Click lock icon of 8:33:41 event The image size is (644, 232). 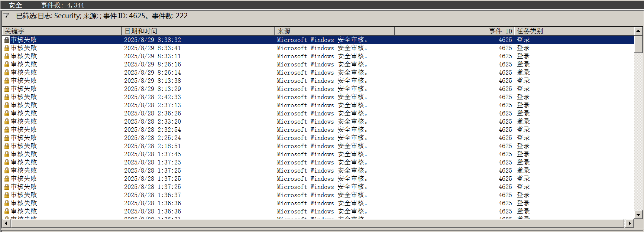tap(7, 48)
